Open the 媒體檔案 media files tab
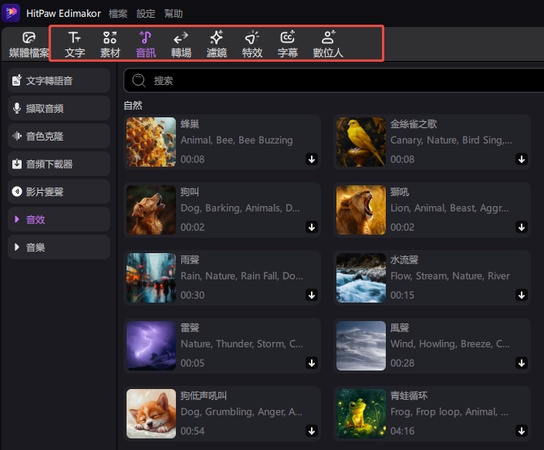The width and height of the screenshot is (544, 450). [x=29, y=44]
